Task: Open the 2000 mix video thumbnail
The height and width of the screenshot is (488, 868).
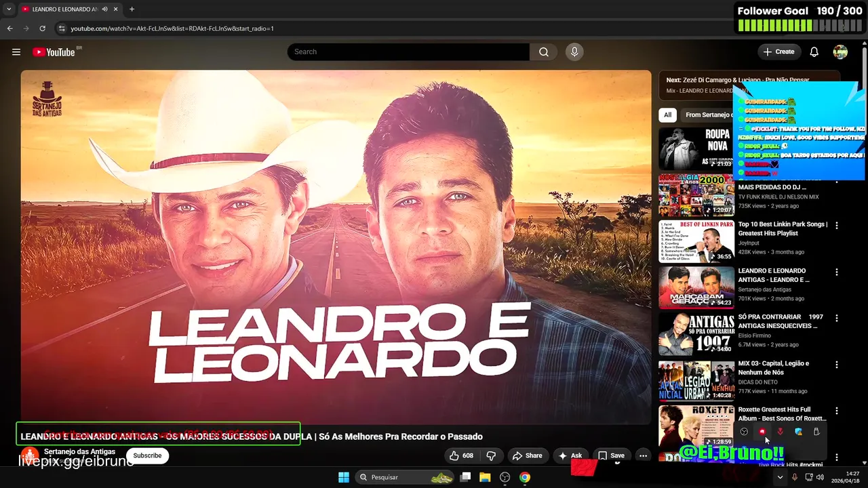Action: 696,195
